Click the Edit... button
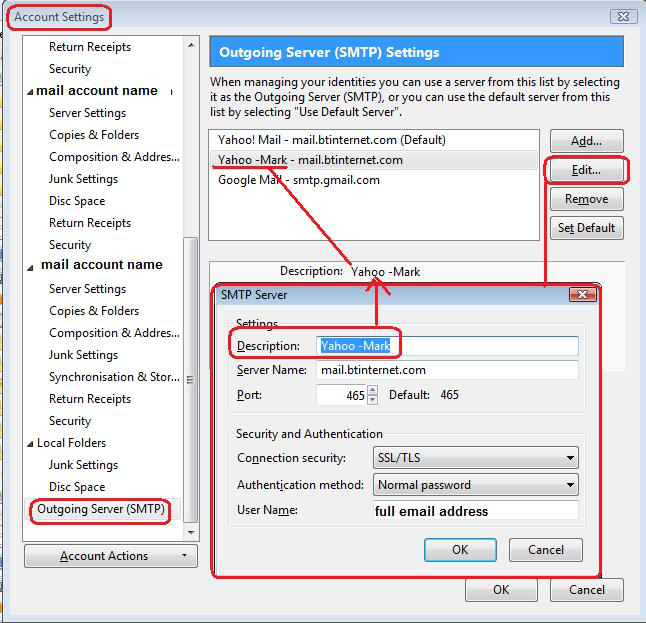The width and height of the screenshot is (646, 623). (x=586, y=171)
